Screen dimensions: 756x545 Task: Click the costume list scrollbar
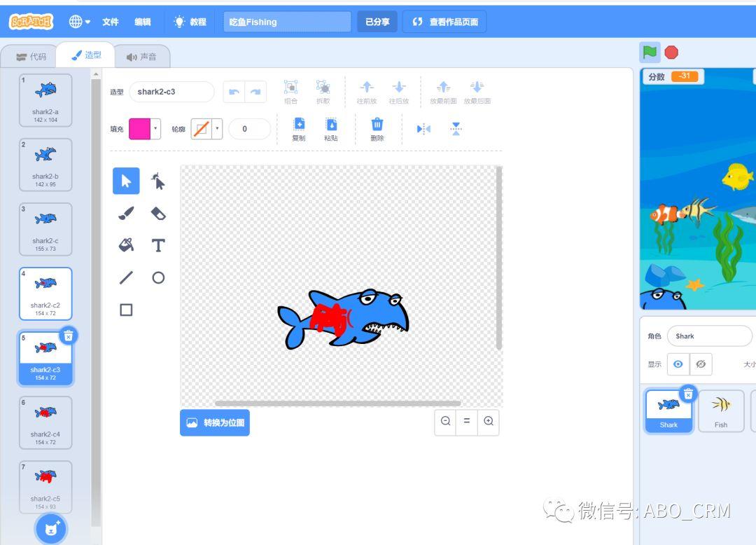click(96, 301)
